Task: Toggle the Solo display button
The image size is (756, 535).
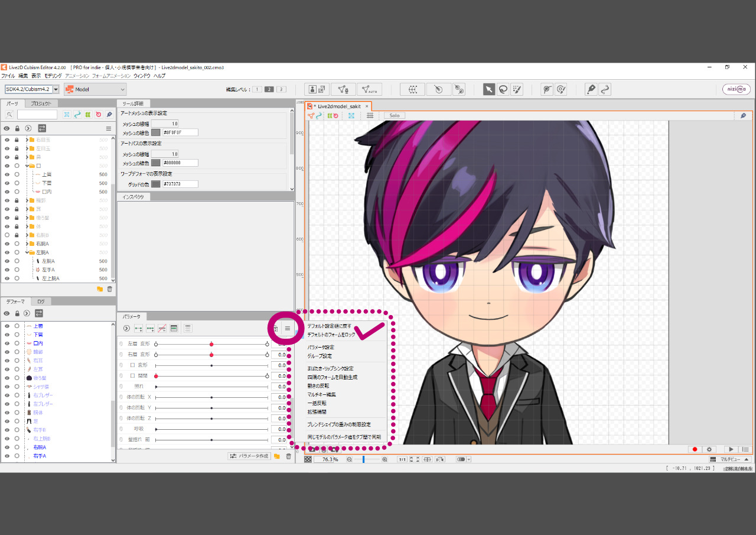Action: tap(395, 115)
